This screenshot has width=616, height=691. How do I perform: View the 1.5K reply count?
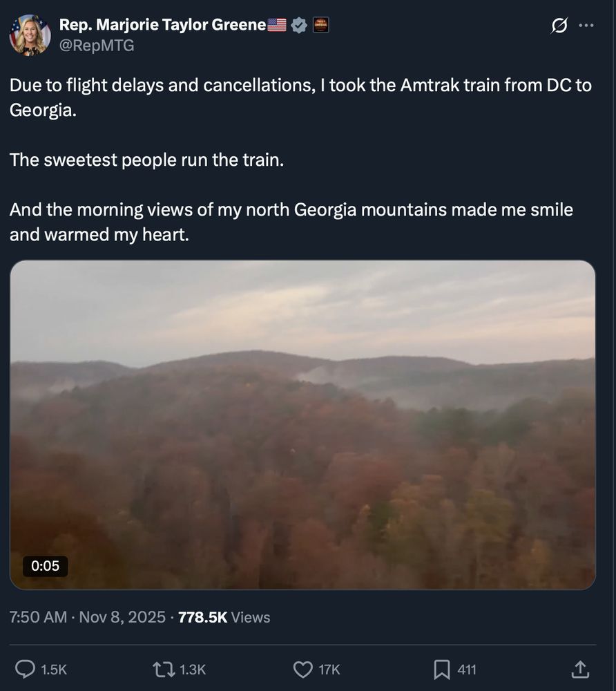point(53,669)
